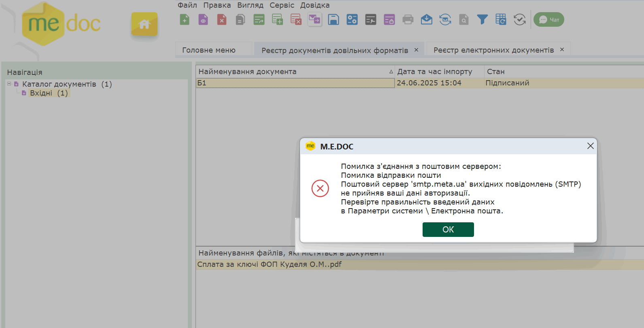Click the purple lock document icon

[x=389, y=19]
